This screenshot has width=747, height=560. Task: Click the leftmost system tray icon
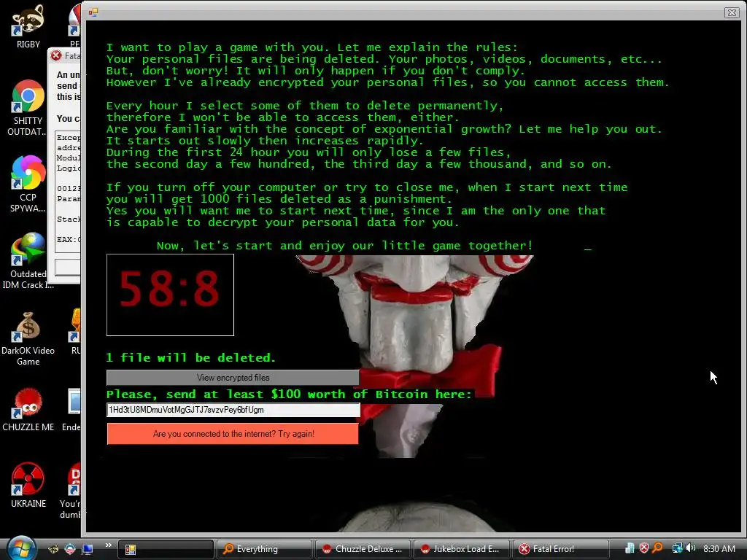pos(630,548)
